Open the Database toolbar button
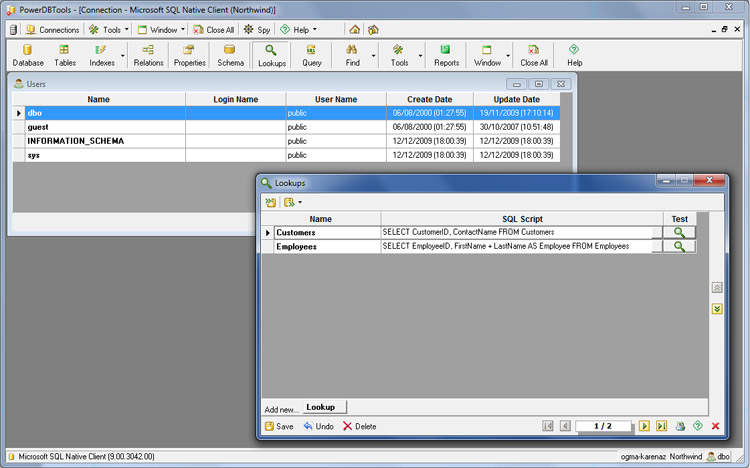The width and height of the screenshot is (750, 468). 28,55
